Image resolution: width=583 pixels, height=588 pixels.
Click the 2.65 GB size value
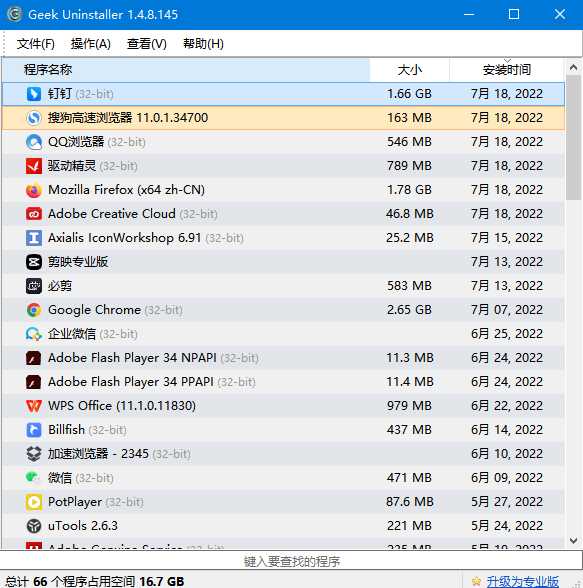pyautogui.click(x=409, y=310)
